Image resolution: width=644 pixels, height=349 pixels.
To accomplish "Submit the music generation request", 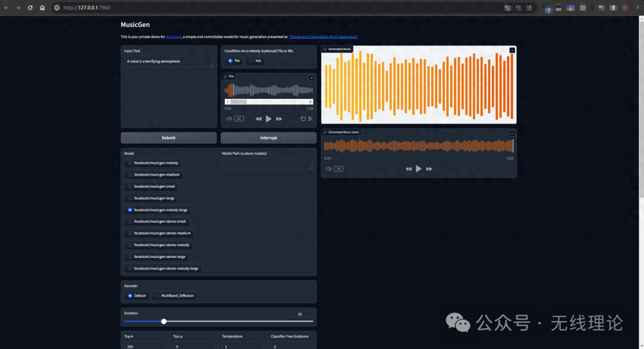I will (168, 138).
